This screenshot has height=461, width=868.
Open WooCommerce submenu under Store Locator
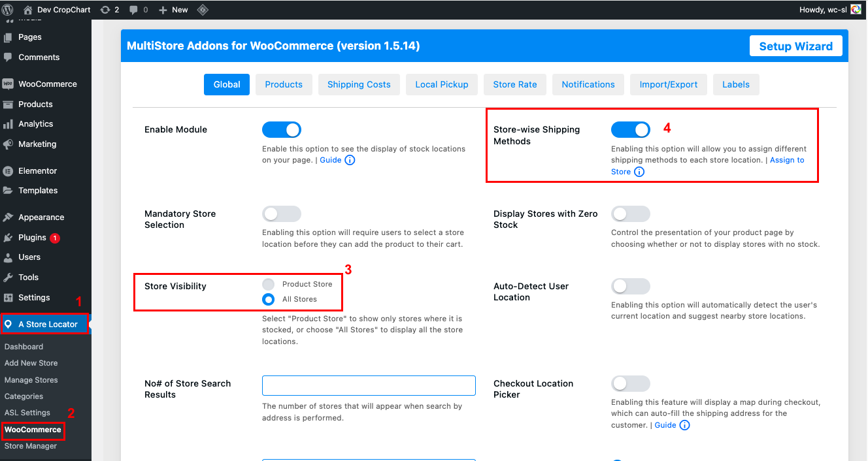[33, 430]
